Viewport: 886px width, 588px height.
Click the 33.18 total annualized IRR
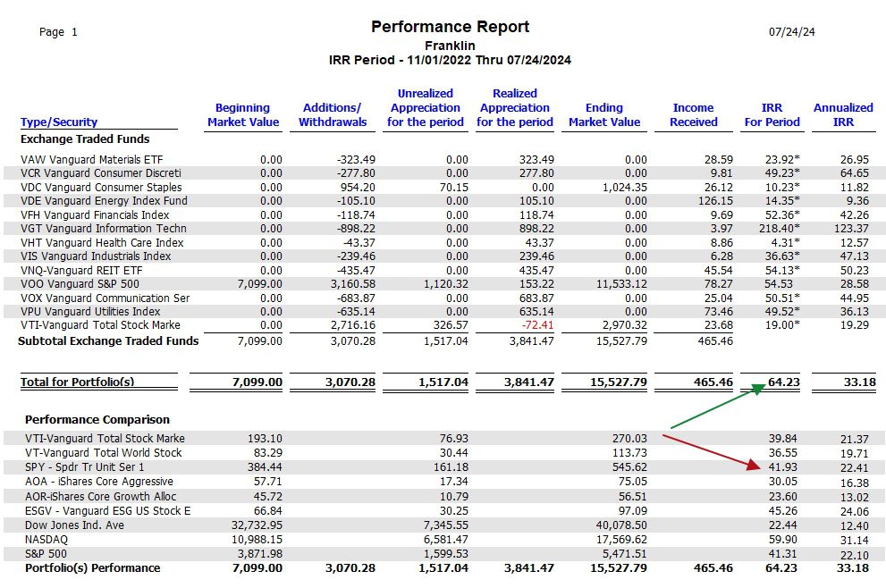pyautogui.click(x=859, y=382)
